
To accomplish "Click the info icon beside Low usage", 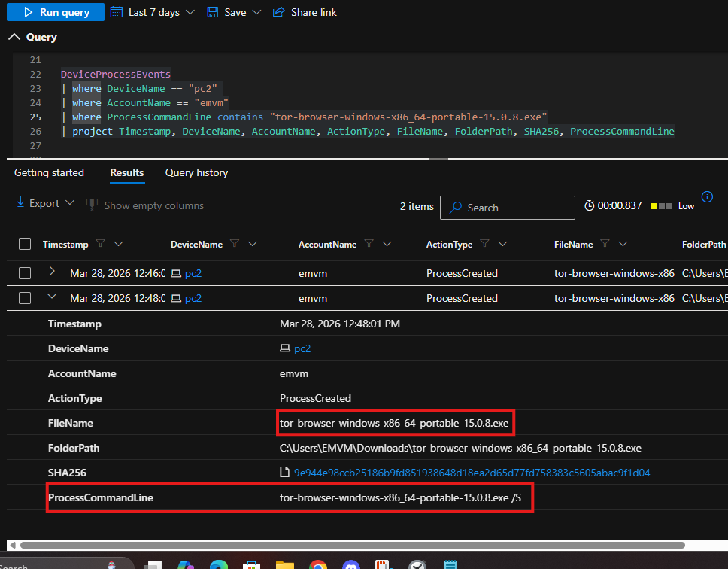I will point(707,197).
